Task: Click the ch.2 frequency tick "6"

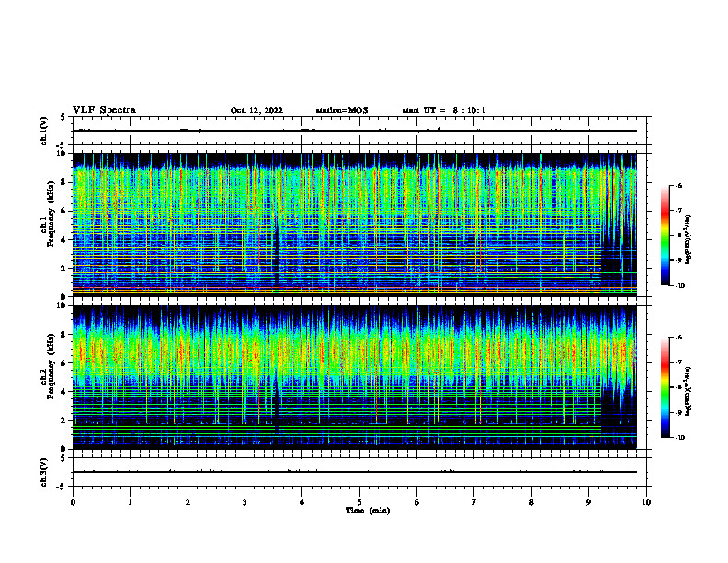Action: [x=63, y=363]
